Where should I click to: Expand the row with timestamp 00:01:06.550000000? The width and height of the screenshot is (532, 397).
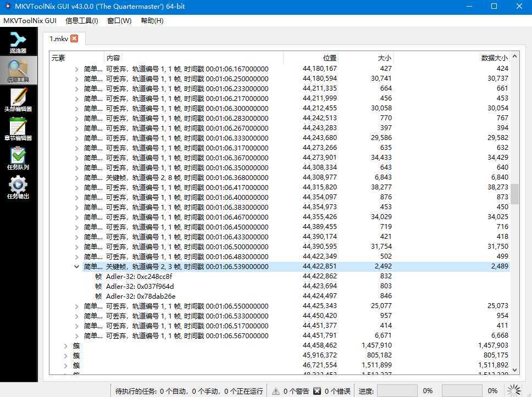pyautogui.click(x=77, y=306)
